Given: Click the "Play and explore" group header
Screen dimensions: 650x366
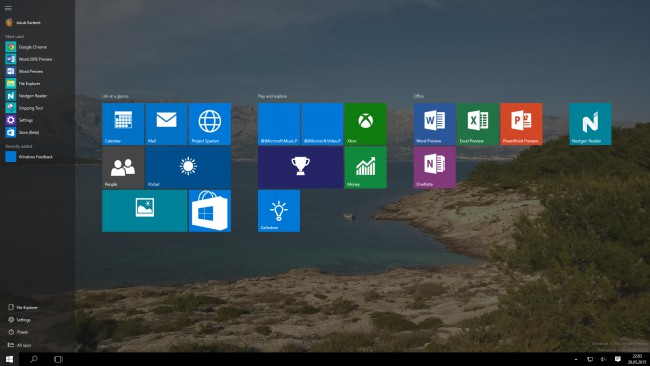Looking at the screenshot, I should pos(272,96).
